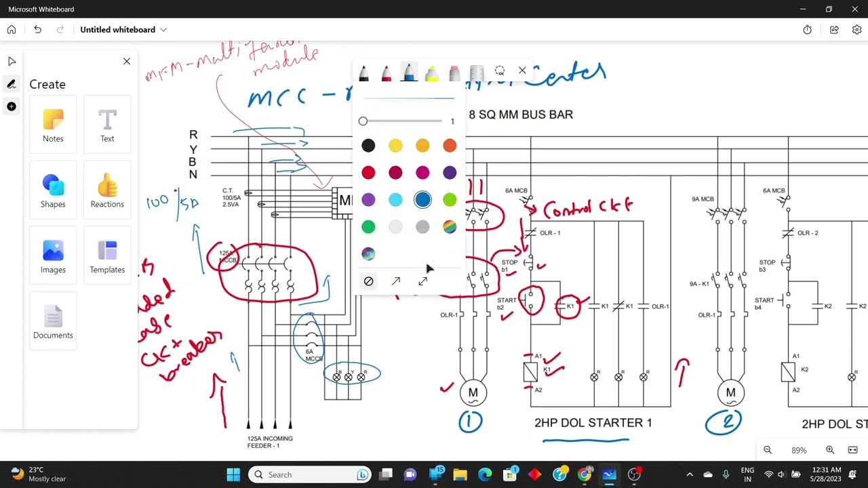Pick the black color swatch
The image size is (868, 488).
coord(368,146)
